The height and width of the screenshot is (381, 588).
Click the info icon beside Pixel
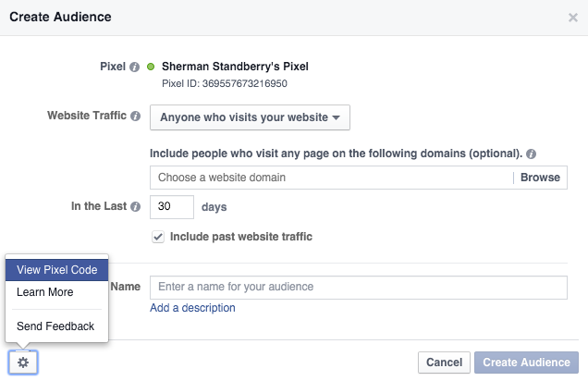[135, 67]
